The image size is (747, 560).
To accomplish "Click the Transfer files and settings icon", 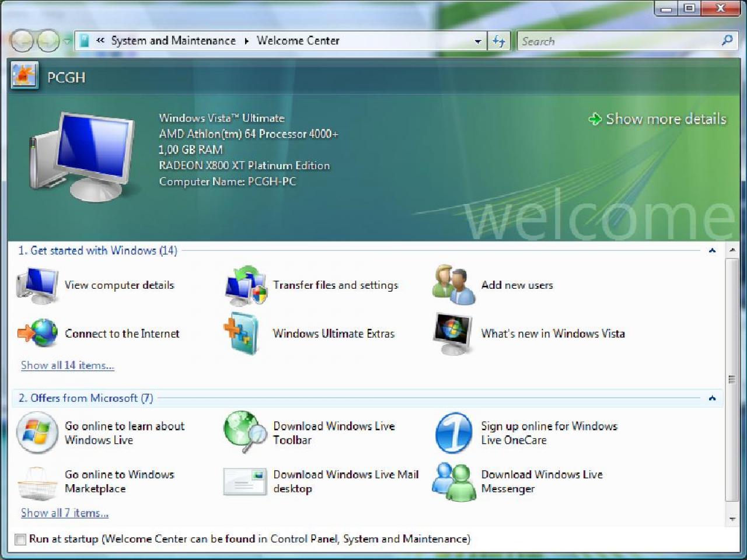I will [x=246, y=285].
